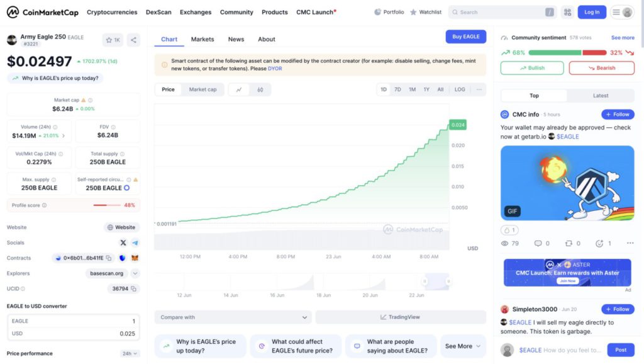Open the Latest community posts tab
The height and width of the screenshot is (364, 644).
[x=600, y=96]
